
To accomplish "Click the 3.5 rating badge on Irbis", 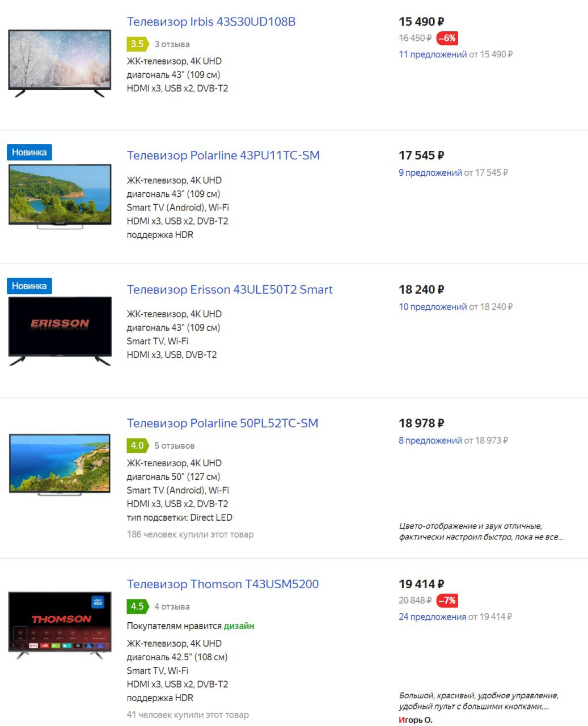I will coord(137,44).
